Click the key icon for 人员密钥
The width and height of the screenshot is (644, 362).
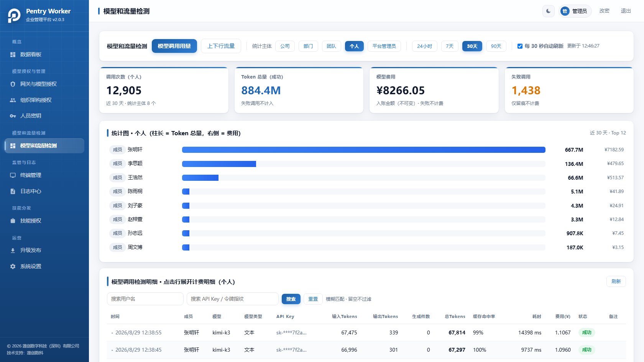coord(13,116)
